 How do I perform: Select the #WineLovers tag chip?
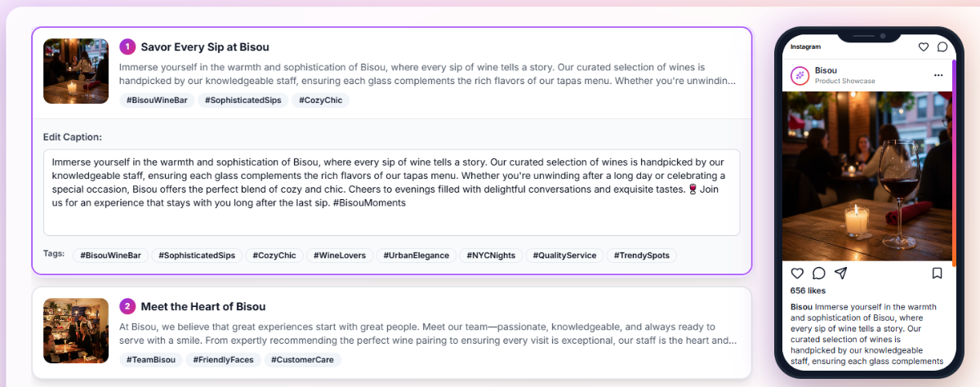(x=341, y=256)
